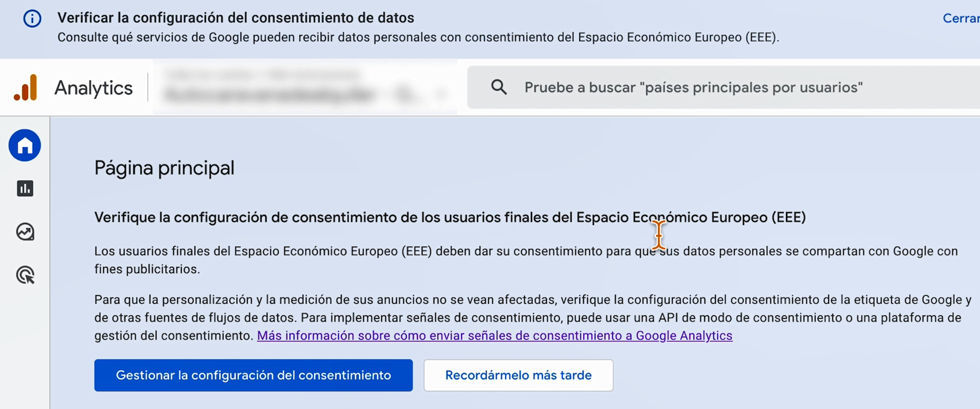
Task: Open 'Más información sobre cómo enviar señales' link
Action: (x=494, y=336)
